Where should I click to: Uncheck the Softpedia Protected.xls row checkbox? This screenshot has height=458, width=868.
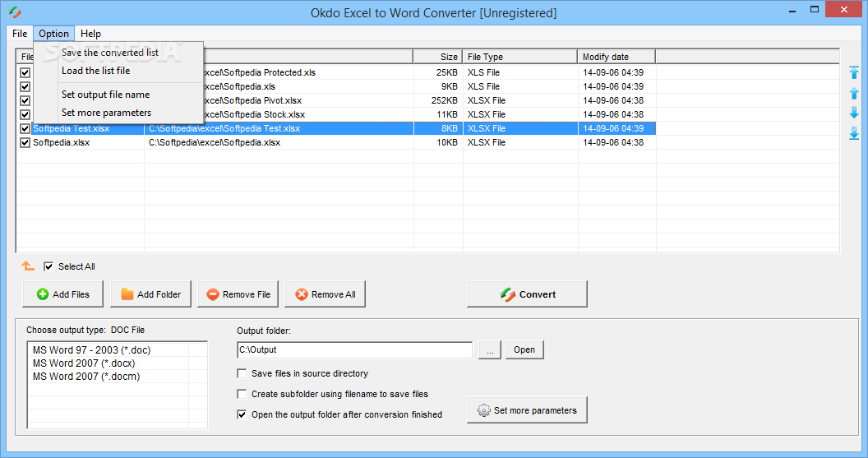tap(25, 72)
